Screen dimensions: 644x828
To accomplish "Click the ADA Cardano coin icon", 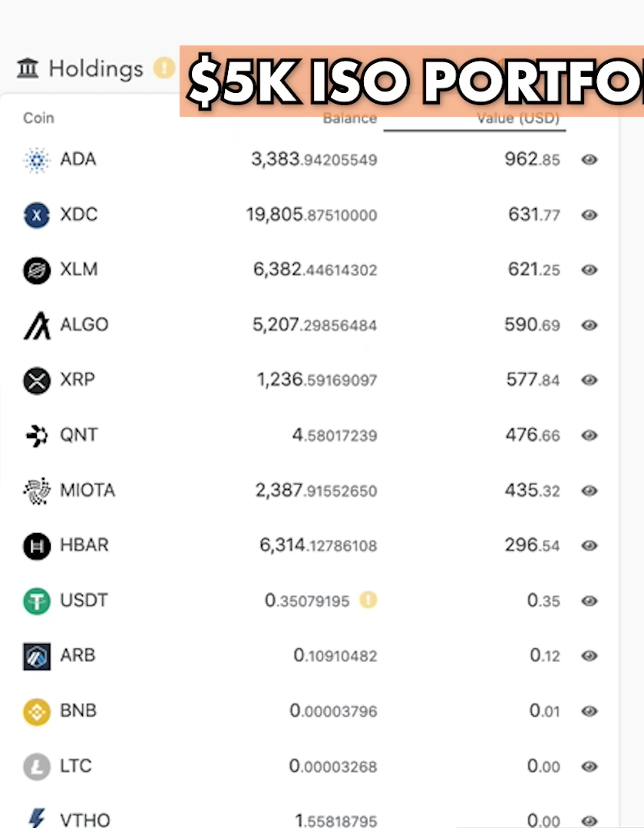I will pos(36,160).
